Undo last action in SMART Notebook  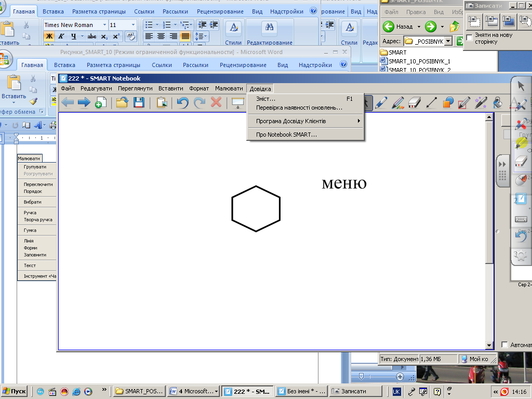point(182,102)
